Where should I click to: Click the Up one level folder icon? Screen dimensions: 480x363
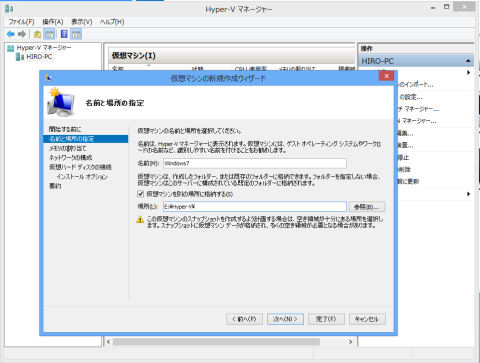click(37, 34)
